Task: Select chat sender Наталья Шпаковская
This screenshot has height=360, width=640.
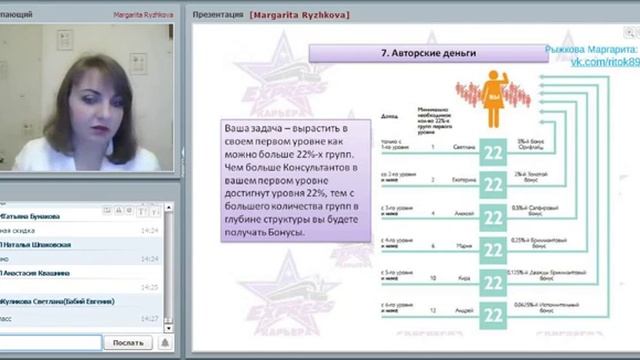Action: tap(36, 245)
